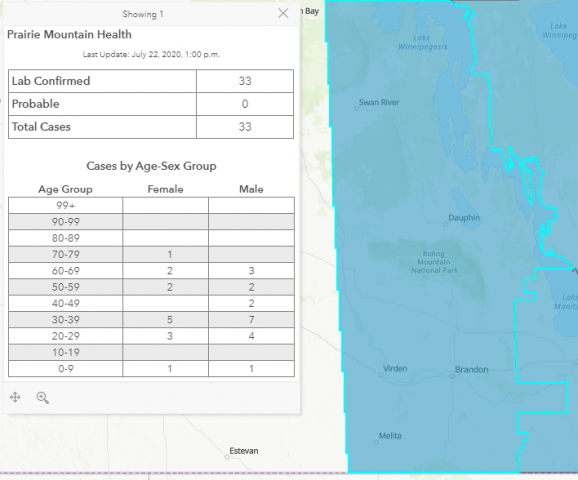The width and height of the screenshot is (578, 480).
Task: Click Dauphin on the map
Action: (464, 218)
